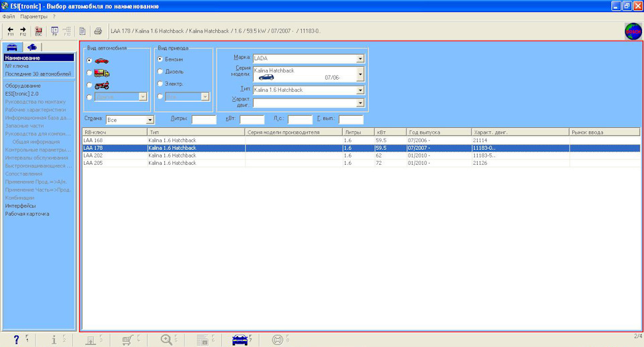Image resolution: width=644 pixels, height=347 pixels.
Task: Click the Bosch logo icon
Action: [633, 31]
